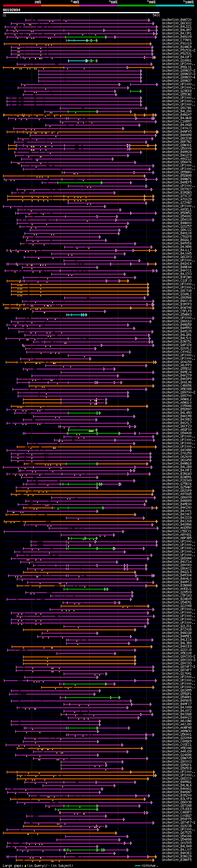Select hit label UniRef100_Q86J22
This screenshot has width=197, height=868.
177,230
